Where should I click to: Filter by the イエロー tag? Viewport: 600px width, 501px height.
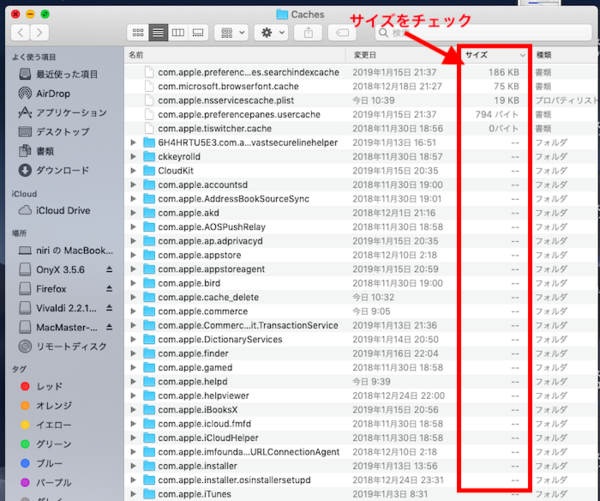coord(46,425)
